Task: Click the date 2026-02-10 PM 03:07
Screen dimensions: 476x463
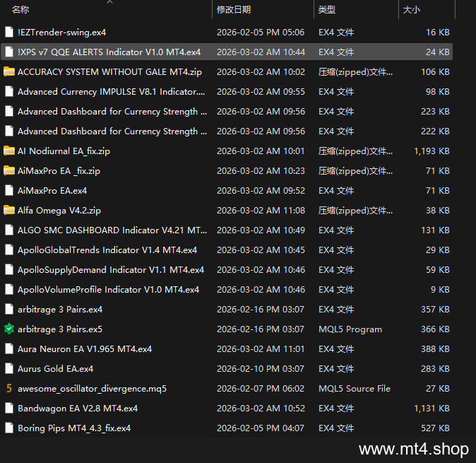Action: click(261, 368)
